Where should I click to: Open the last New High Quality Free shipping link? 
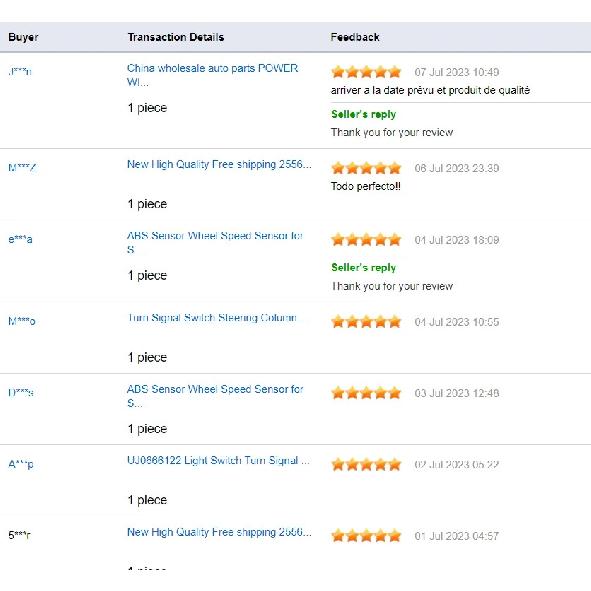click(x=219, y=532)
